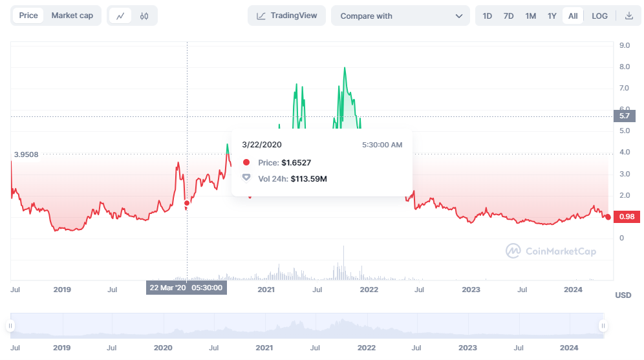This screenshot has height=360, width=644.
Task: Click the volume shield icon in tooltip
Action: click(246, 178)
